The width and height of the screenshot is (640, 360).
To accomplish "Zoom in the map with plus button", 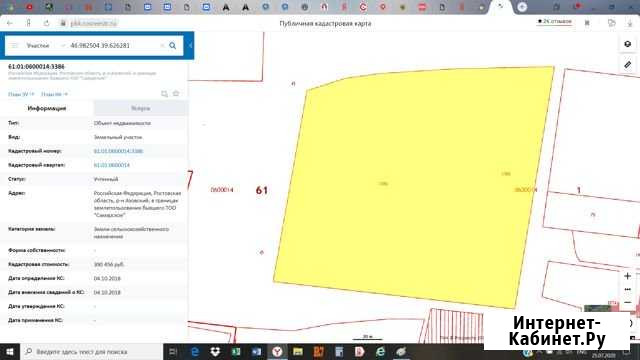I will pyautogui.click(x=628, y=276).
